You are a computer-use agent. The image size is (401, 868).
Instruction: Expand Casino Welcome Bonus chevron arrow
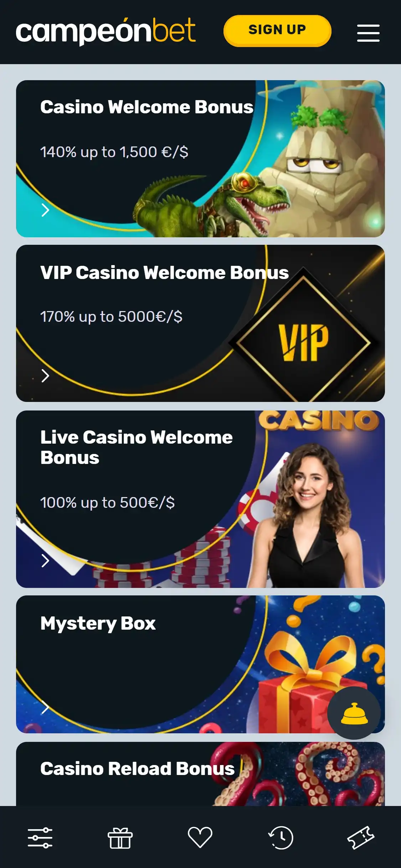click(45, 210)
